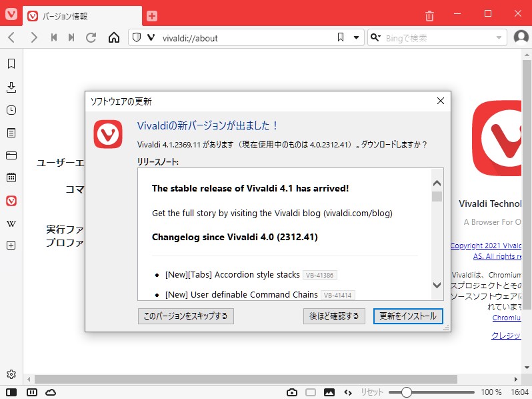Click the Vivaldi logo in update dialog
532x399 pixels.
click(x=108, y=134)
